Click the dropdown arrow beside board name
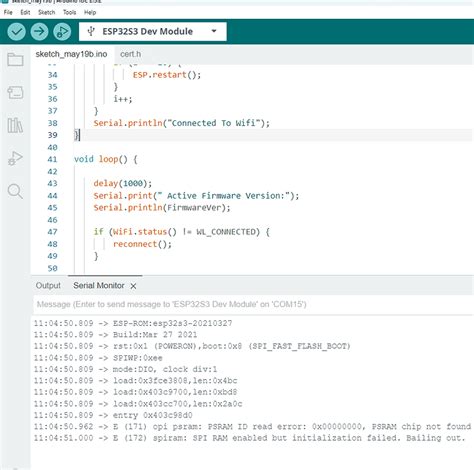The image size is (474, 470). [x=214, y=31]
